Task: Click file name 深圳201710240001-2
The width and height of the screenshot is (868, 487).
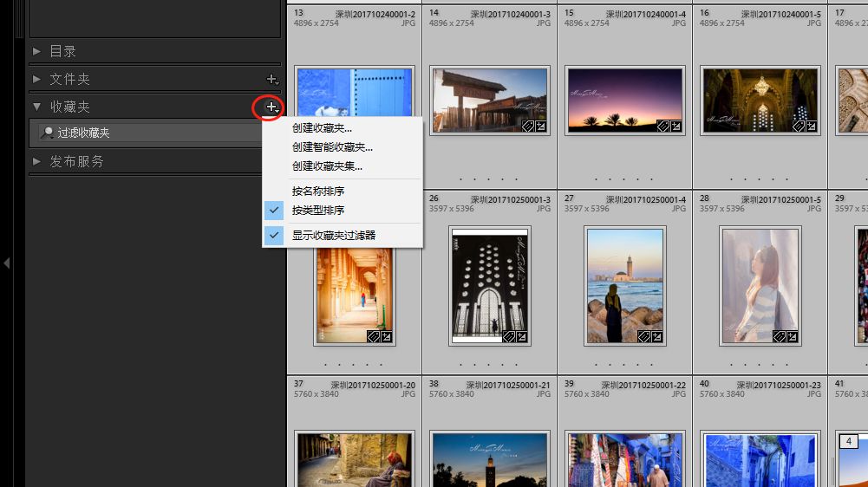Action: pos(375,14)
